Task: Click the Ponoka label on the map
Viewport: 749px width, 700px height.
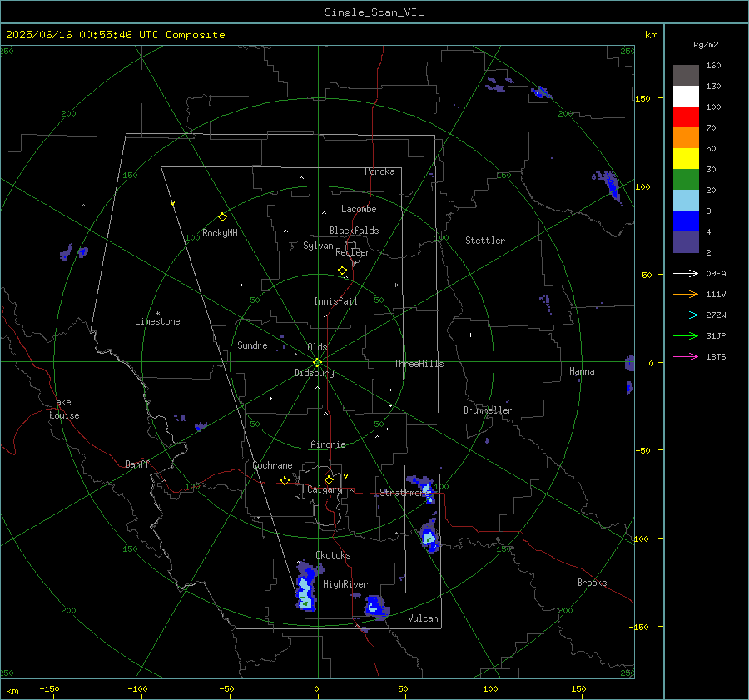Action: click(379, 171)
